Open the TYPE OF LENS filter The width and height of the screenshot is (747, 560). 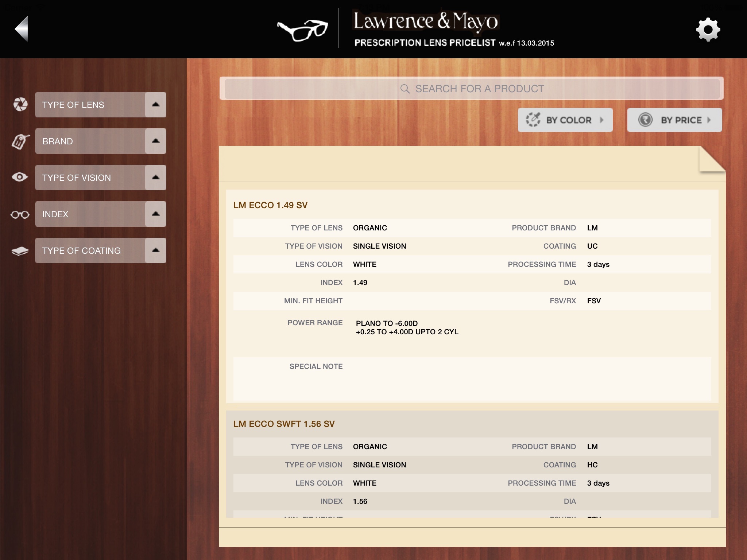(x=101, y=105)
